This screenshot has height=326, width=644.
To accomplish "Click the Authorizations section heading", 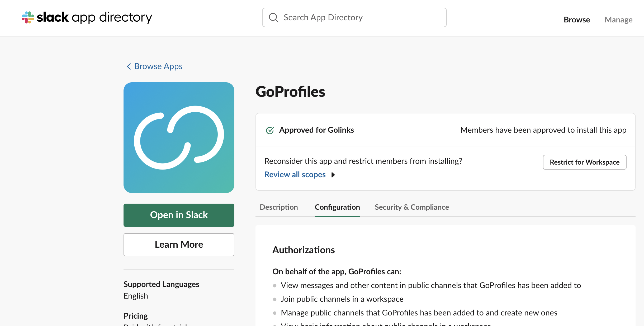I will coord(304,250).
